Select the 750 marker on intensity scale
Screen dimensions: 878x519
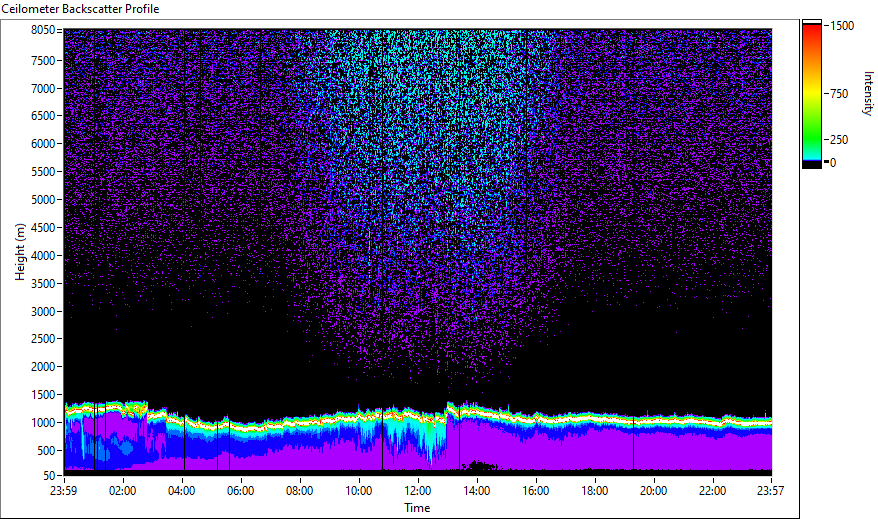coord(839,94)
